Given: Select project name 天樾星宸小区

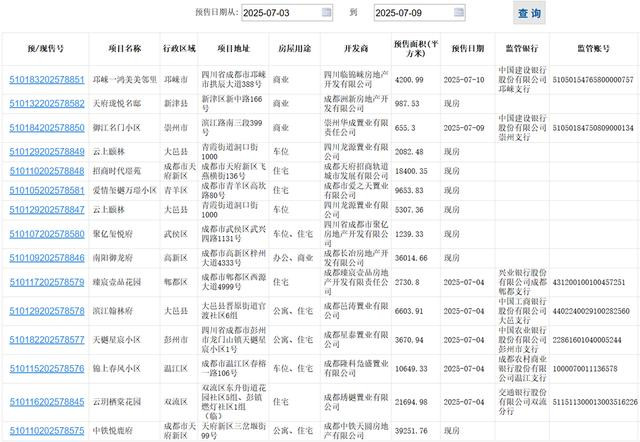Looking at the screenshot, I should pyautogui.click(x=117, y=340).
